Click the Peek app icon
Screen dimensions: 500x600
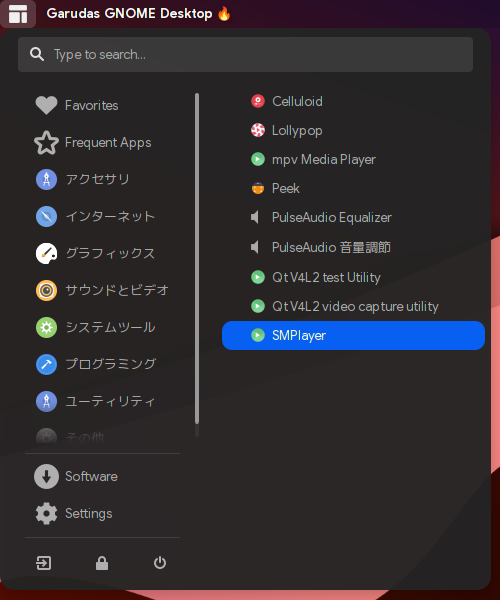tap(258, 188)
